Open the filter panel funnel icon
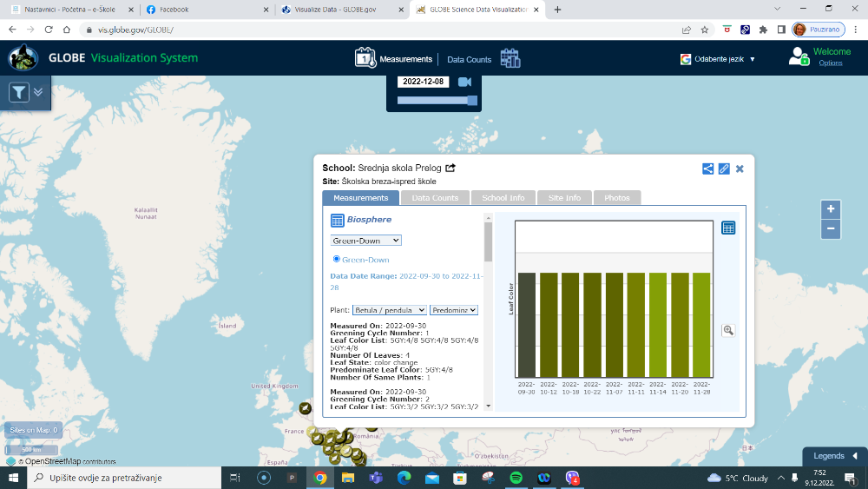 click(19, 92)
